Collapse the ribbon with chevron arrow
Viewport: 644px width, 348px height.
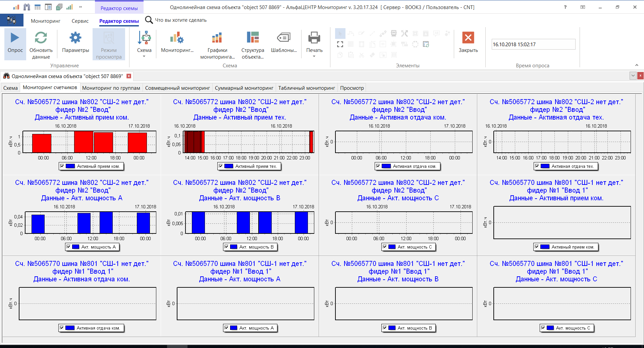click(637, 65)
